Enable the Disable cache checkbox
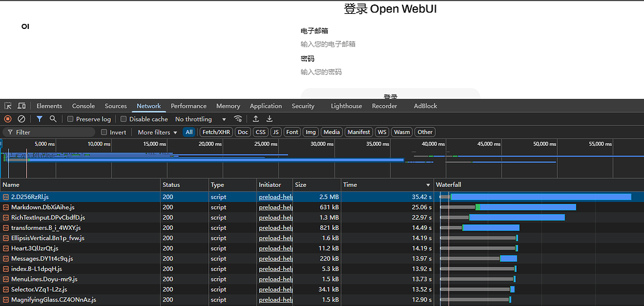The width and height of the screenshot is (644, 306). click(x=124, y=119)
